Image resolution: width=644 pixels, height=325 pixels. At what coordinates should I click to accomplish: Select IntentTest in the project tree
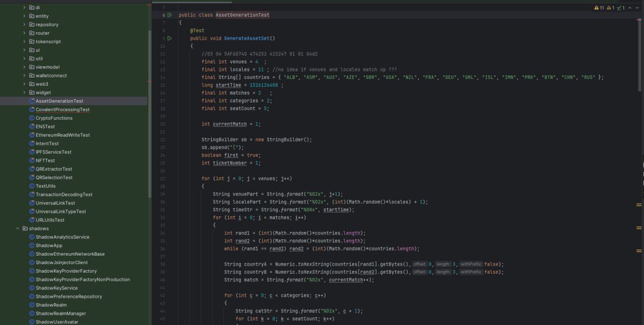(47, 144)
